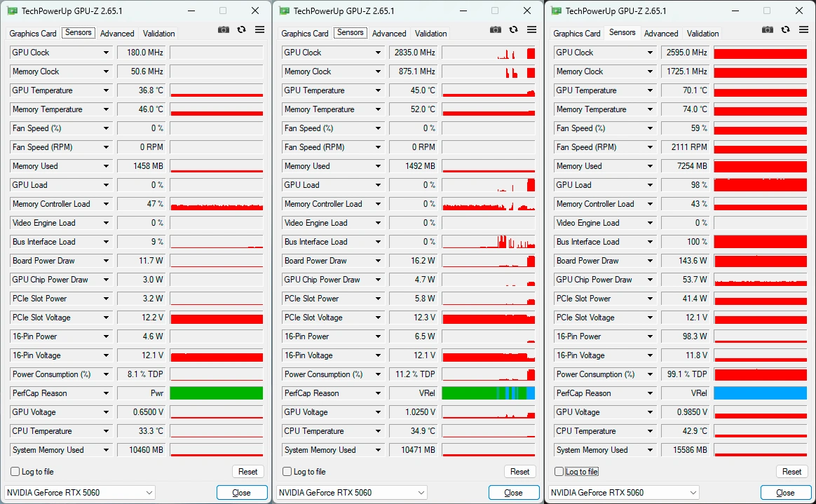816x504 pixels.
Task: Click Reset in the middle window
Action: [520, 472]
